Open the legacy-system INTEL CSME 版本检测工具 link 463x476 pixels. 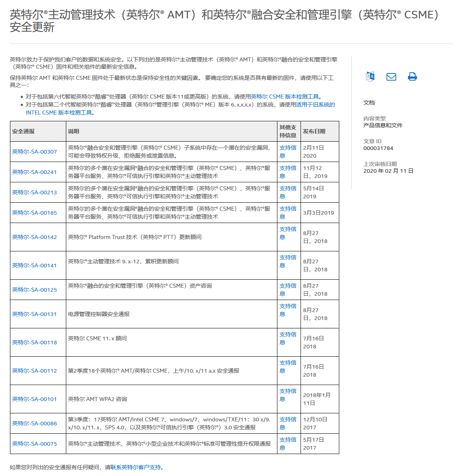(x=59, y=113)
